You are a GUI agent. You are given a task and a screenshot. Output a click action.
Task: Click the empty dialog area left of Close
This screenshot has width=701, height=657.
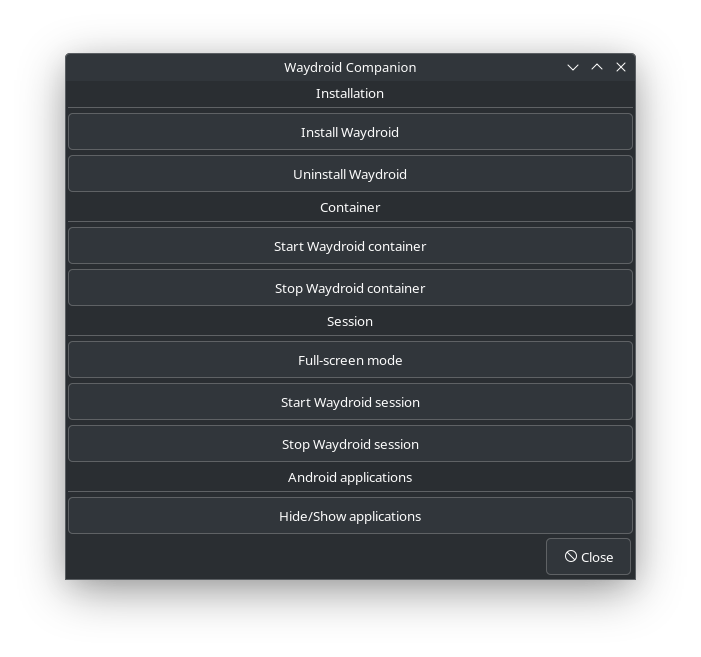(300, 557)
